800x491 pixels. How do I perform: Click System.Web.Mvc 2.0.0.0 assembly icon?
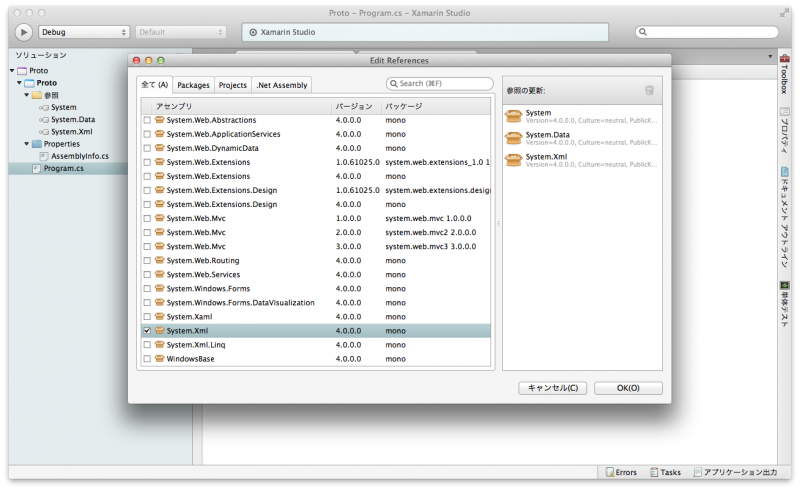click(x=160, y=232)
